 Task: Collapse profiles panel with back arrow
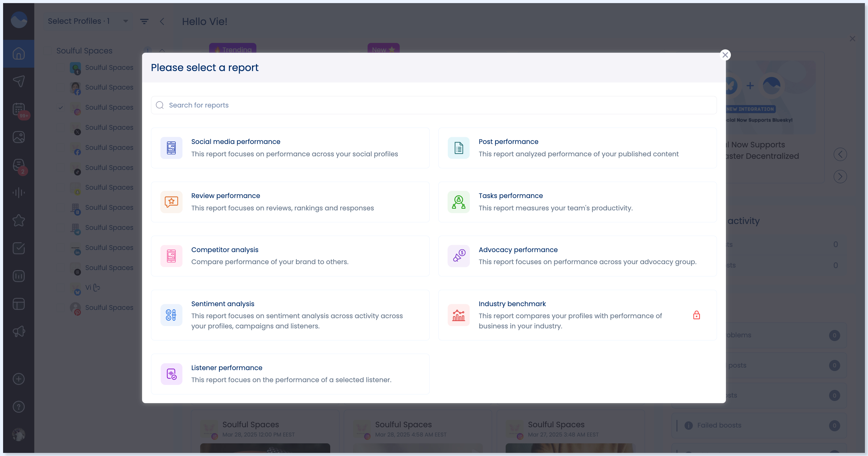[x=162, y=22]
